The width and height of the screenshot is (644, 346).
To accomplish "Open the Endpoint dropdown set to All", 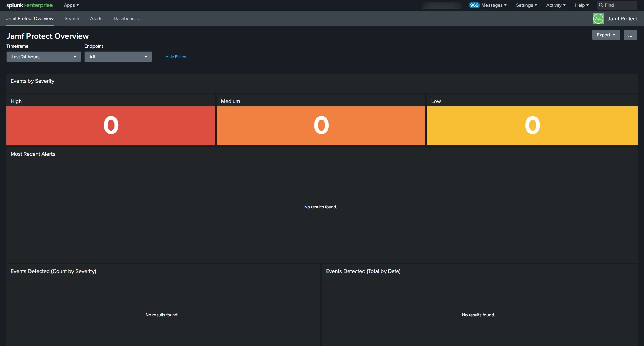I will pyautogui.click(x=118, y=57).
